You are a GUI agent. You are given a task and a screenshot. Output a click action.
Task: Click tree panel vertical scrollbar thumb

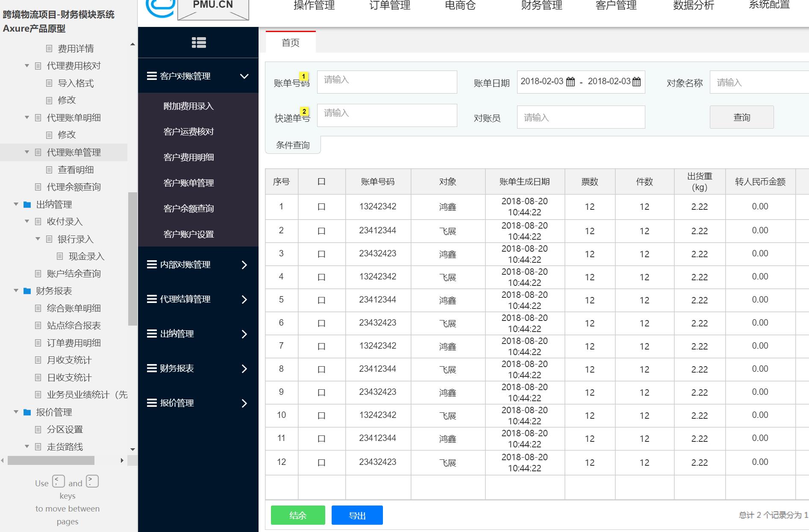coord(132,259)
